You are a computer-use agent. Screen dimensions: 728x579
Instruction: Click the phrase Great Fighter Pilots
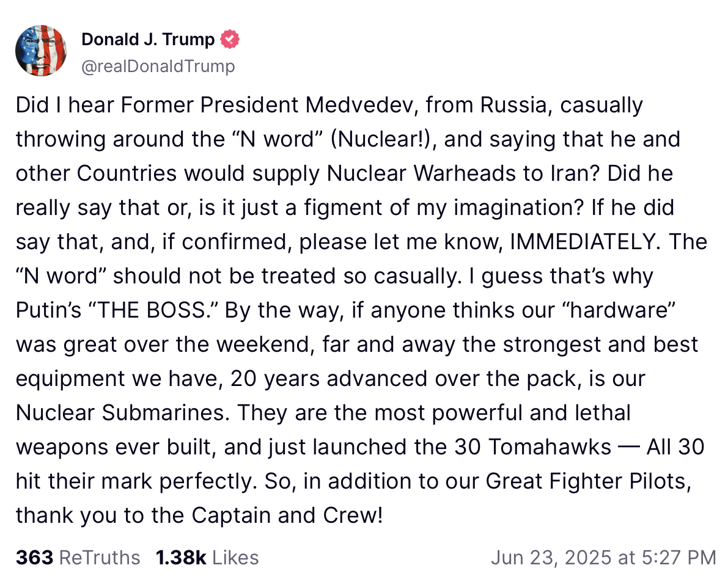[x=589, y=481]
